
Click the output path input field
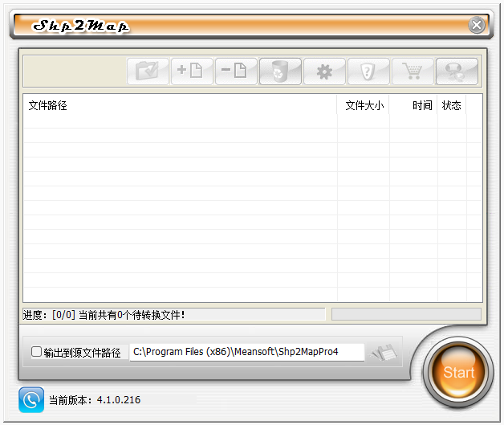pos(247,352)
